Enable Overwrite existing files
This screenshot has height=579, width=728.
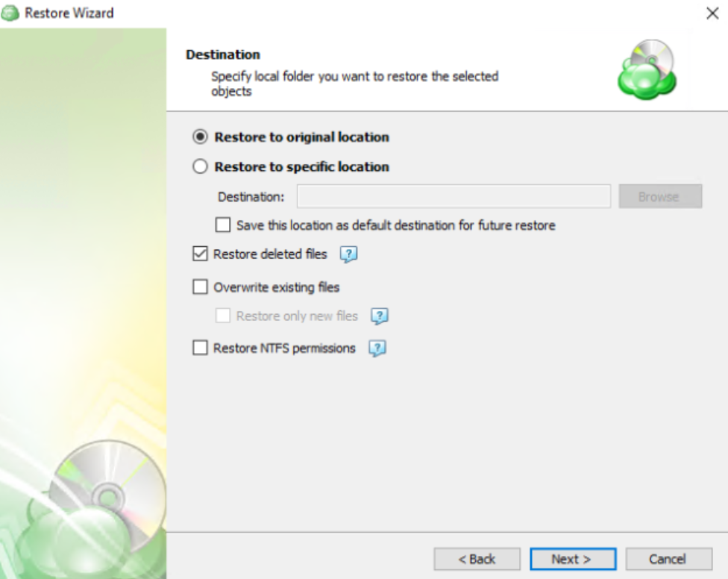pyautogui.click(x=200, y=287)
